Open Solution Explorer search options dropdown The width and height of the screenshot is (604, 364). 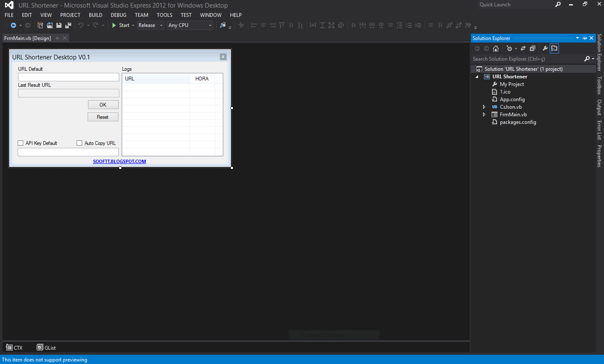click(593, 59)
